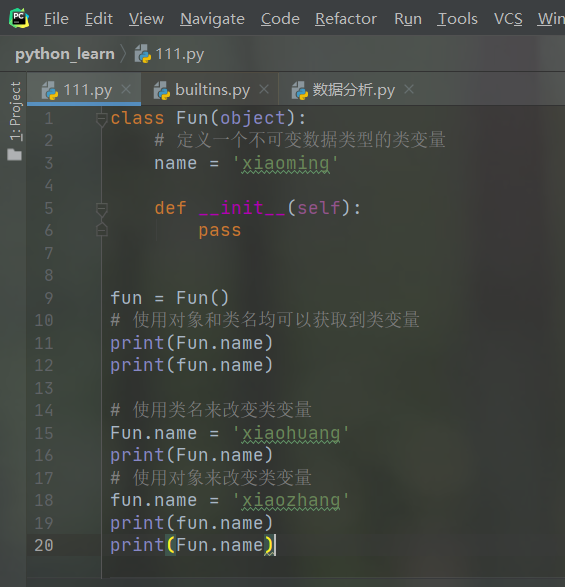Click the Project folder icon in sidebar

(x=15, y=154)
